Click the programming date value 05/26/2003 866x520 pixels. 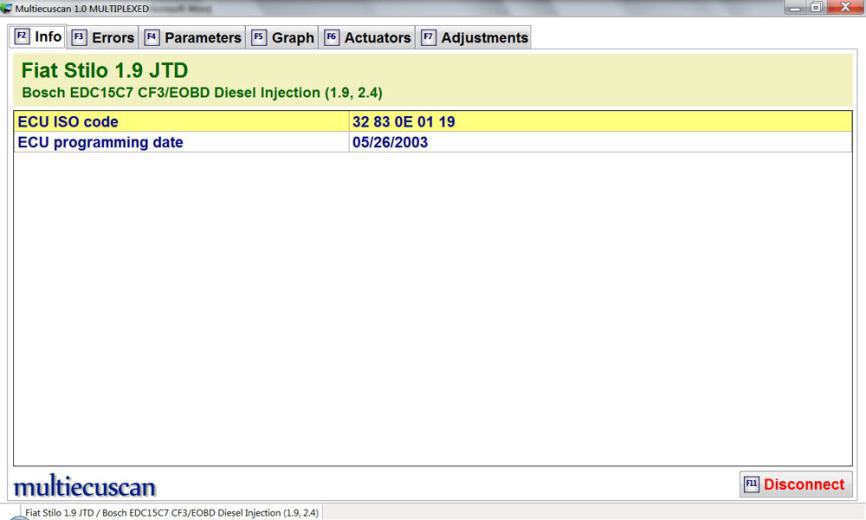point(390,142)
